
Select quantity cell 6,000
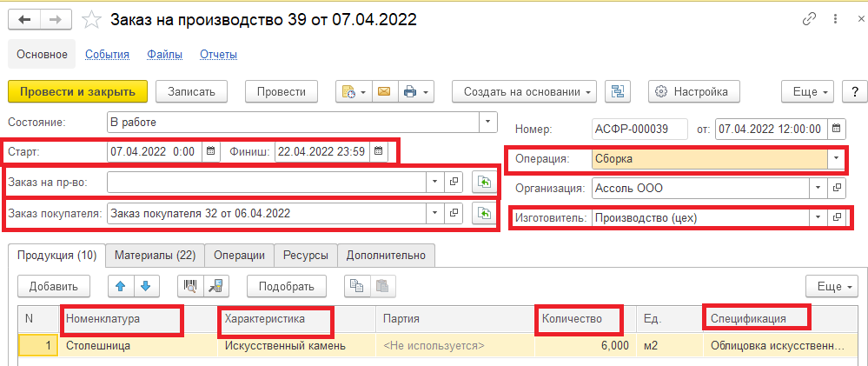tap(585, 346)
